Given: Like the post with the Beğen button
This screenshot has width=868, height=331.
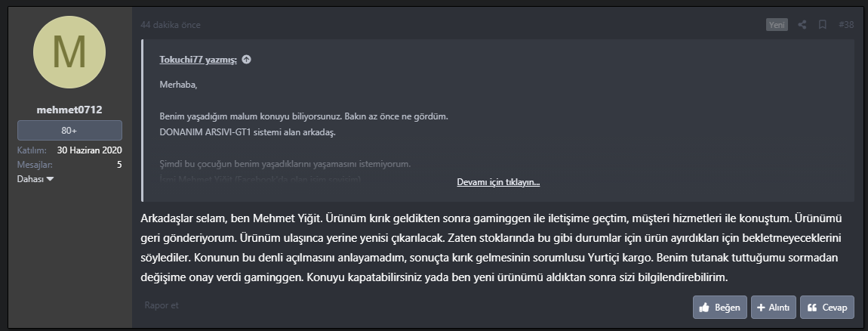Looking at the screenshot, I should pos(719,307).
